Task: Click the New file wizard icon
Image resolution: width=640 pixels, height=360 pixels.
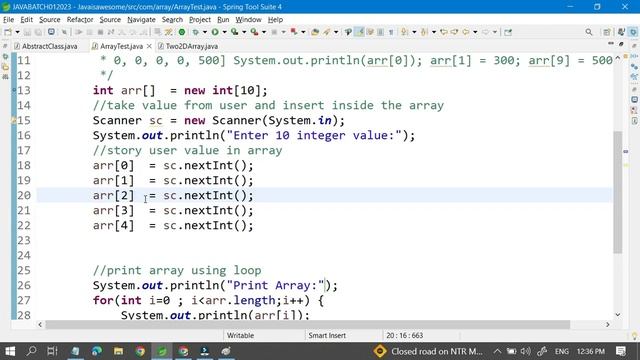Action: pos(8,32)
